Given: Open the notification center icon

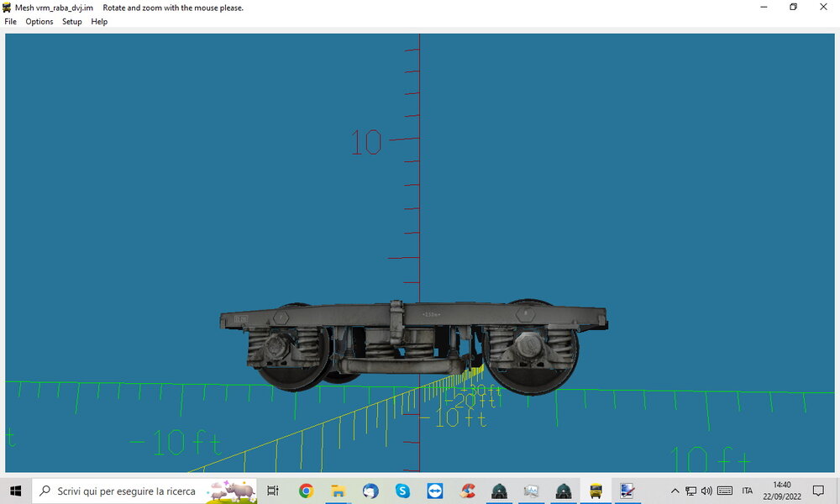Looking at the screenshot, I should click(x=818, y=491).
